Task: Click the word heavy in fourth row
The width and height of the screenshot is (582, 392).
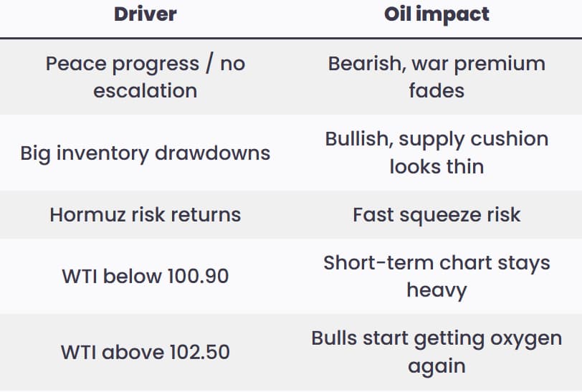Action: (436, 290)
